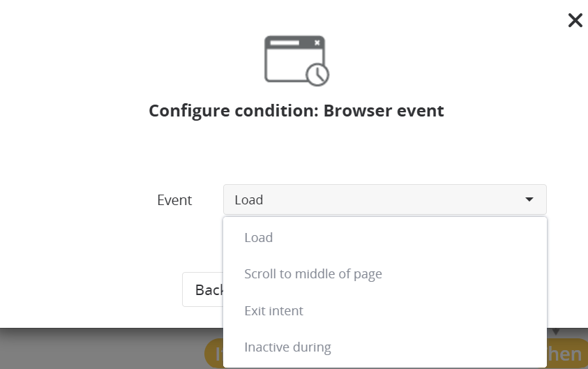Close the Configure condition dialog
Screen dimensions: 588x369
tap(575, 20)
